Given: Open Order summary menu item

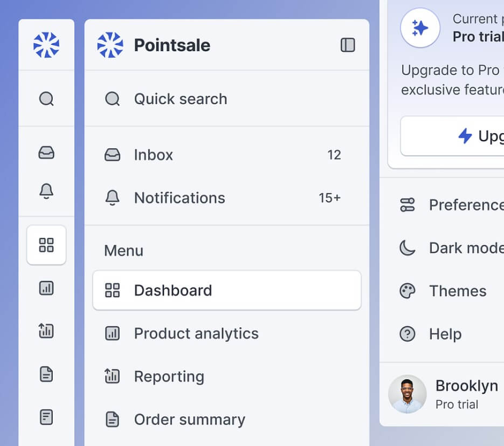Looking at the screenshot, I should coord(227,420).
